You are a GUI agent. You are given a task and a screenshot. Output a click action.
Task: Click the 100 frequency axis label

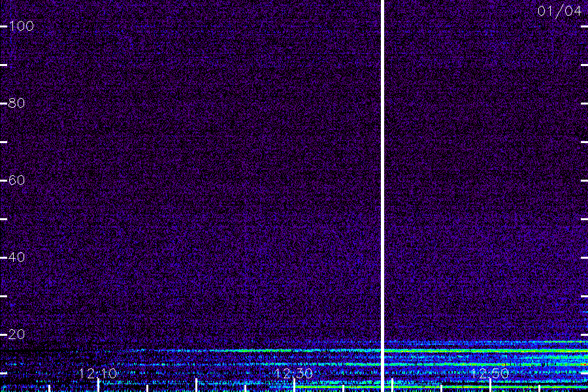point(22,26)
